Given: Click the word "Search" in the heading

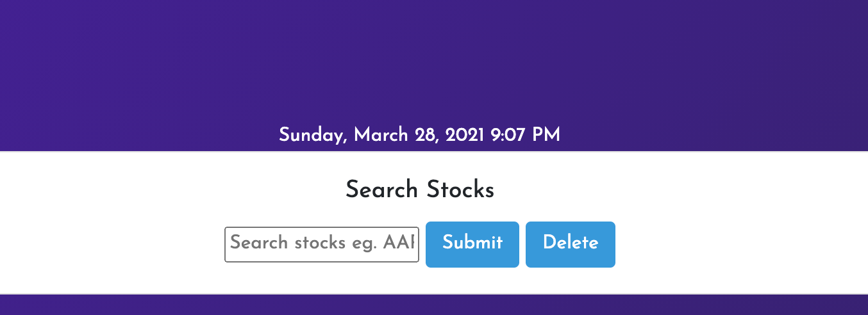Looking at the screenshot, I should pos(383,190).
